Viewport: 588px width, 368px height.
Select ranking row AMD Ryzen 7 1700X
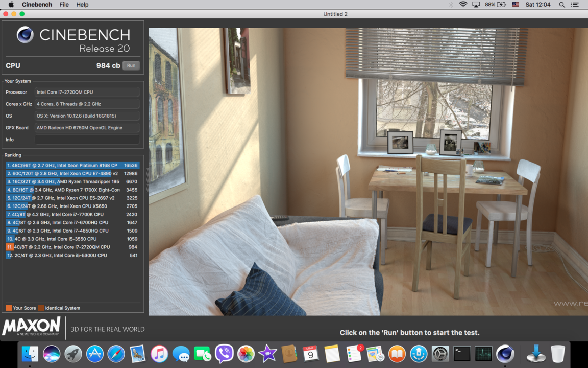click(72, 190)
